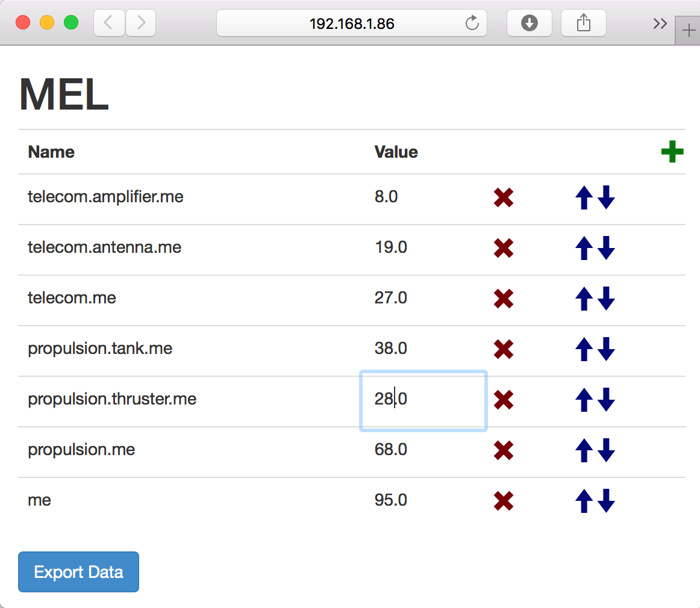Remove the telecom.antenna.me entry
Image resolution: width=700 pixels, height=608 pixels.
coord(503,248)
